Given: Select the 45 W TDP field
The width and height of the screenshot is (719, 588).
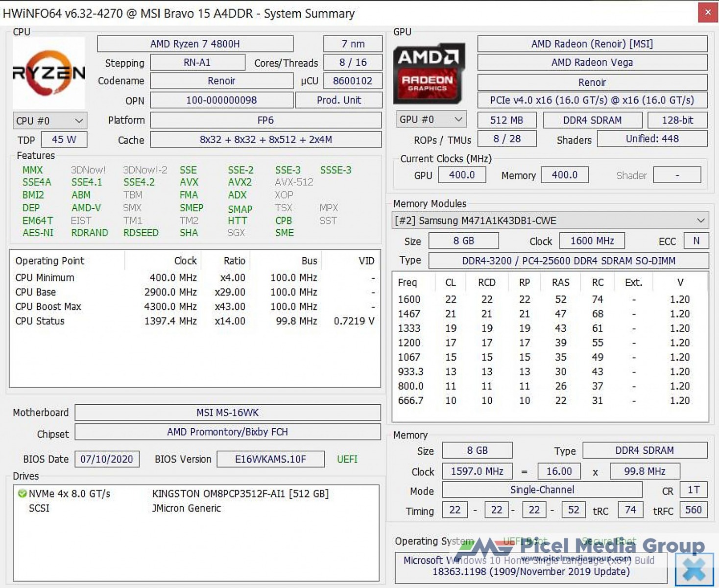Looking at the screenshot, I should [64, 139].
